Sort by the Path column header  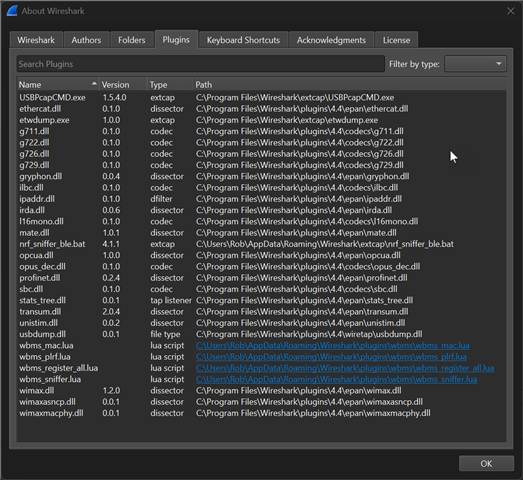point(349,85)
